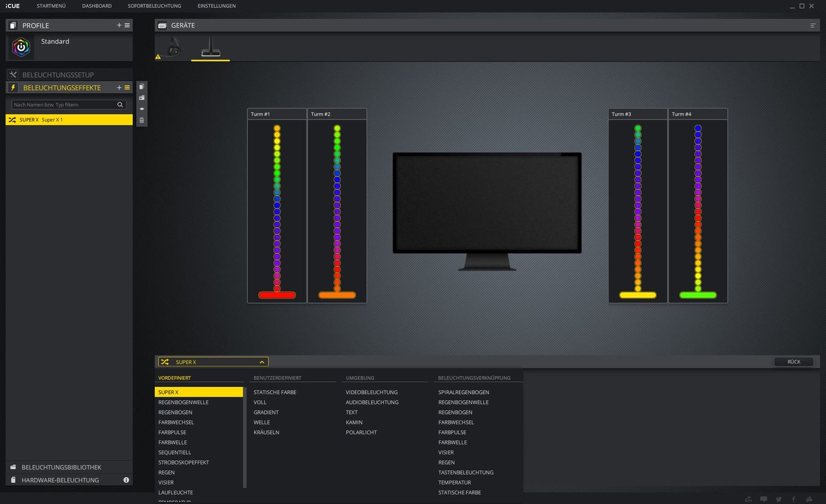Choose the Gradient effect type

click(266, 412)
